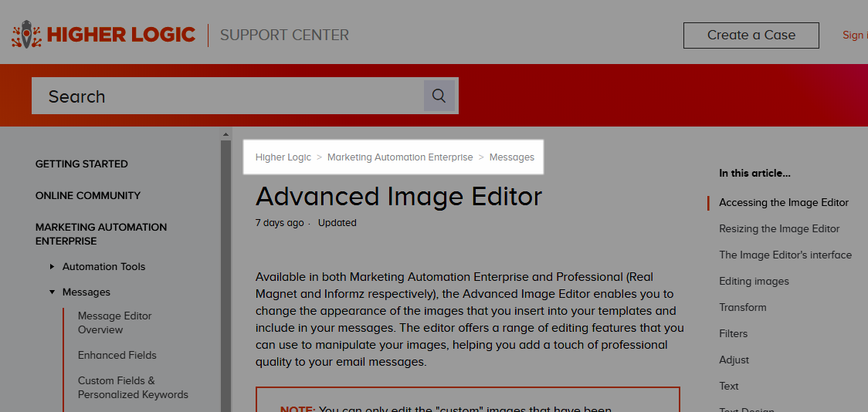Click the Sign in link
This screenshot has height=412, width=868.
855,35
